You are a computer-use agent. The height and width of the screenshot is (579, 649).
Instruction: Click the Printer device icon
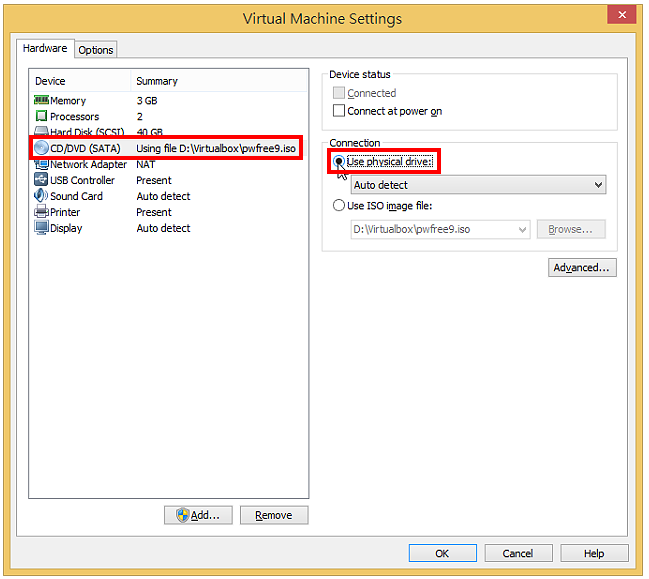tap(41, 212)
